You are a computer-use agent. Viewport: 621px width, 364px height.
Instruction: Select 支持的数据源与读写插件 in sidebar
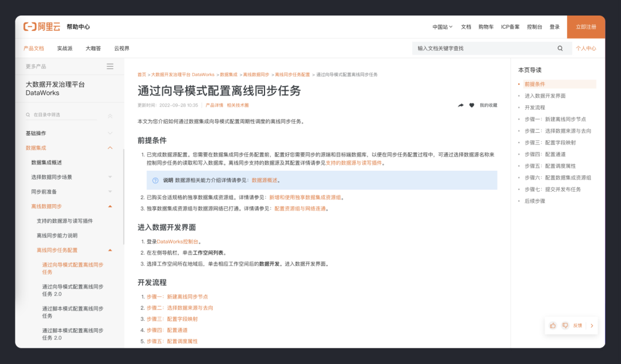click(64, 221)
